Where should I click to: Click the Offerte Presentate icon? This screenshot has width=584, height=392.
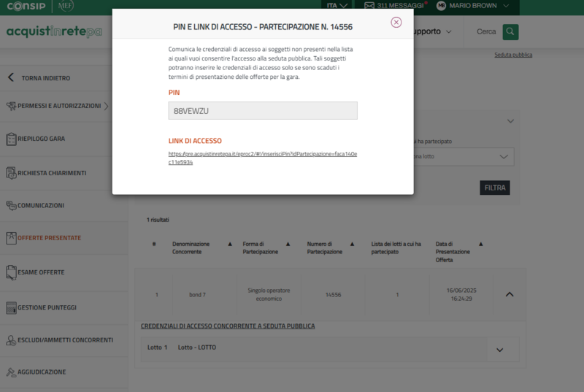click(x=11, y=238)
